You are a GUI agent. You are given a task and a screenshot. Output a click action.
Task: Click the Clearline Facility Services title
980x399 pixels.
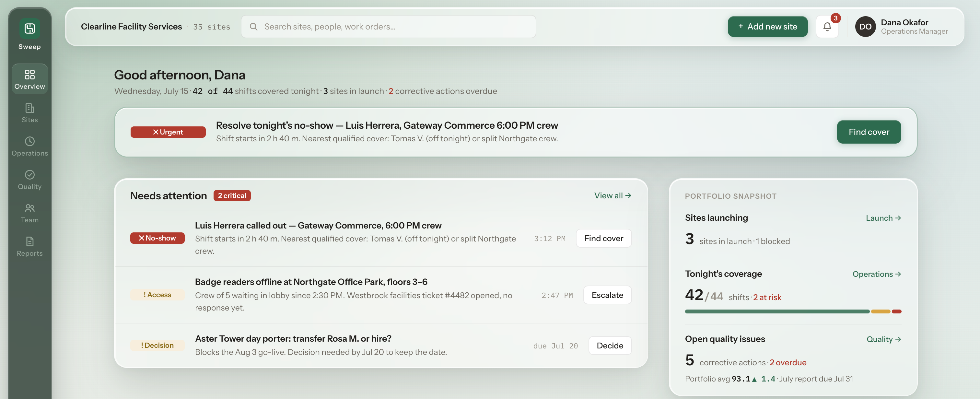click(131, 27)
